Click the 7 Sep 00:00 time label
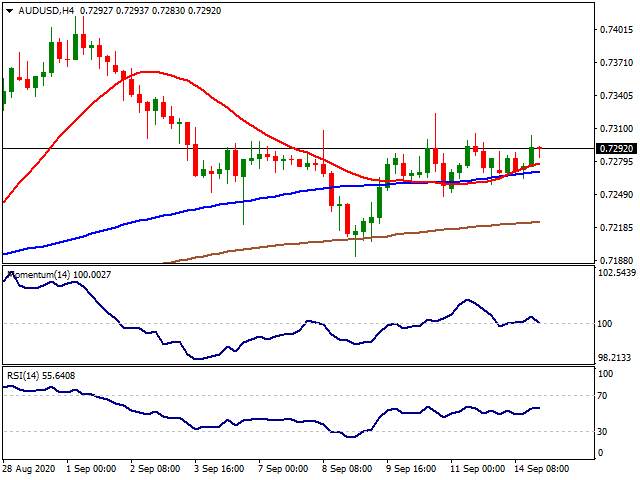This screenshot has height=480, width=640. (x=283, y=468)
